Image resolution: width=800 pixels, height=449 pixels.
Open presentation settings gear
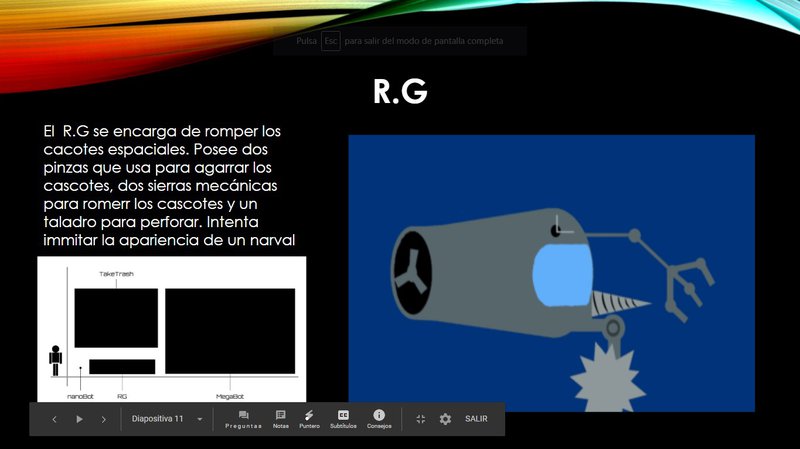(x=445, y=419)
